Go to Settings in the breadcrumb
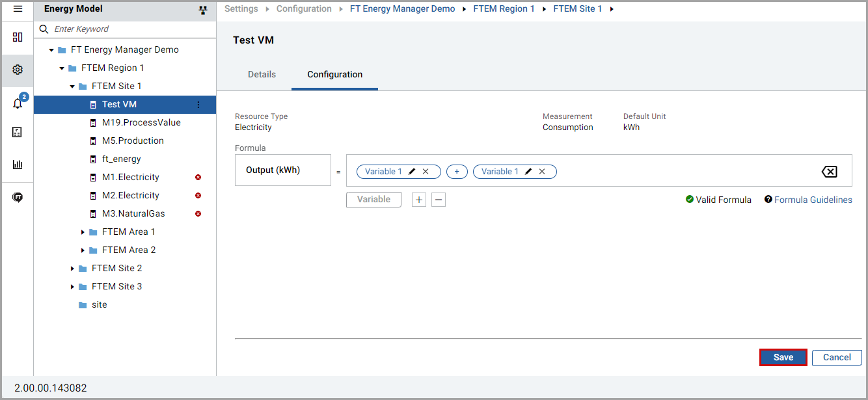Viewport: 868px width, 400px height. click(x=241, y=9)
